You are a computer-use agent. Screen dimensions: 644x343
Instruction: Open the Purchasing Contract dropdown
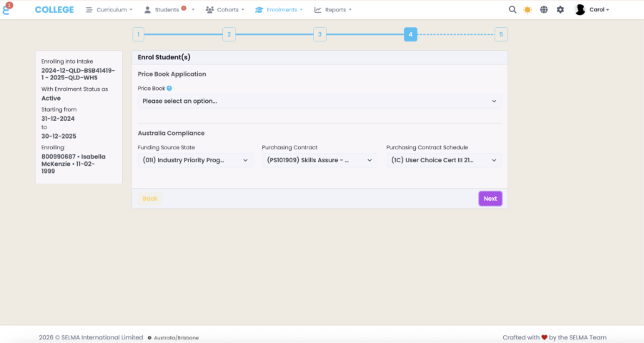(319, 161)
